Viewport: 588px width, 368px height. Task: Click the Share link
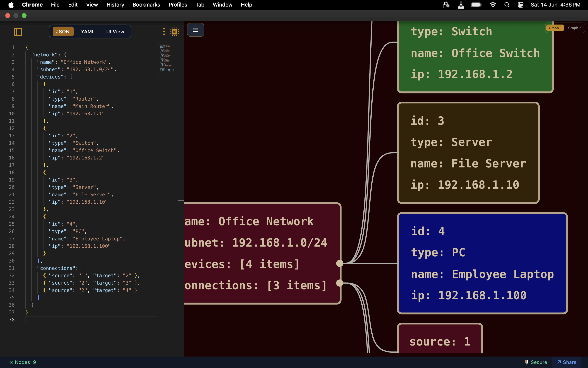(567, 362)
